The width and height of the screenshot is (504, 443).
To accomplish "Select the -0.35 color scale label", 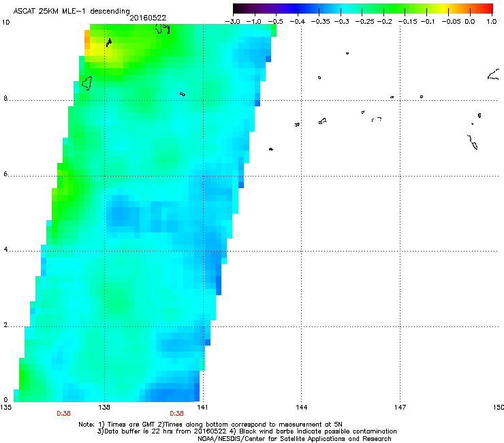I will tap(321, 22).
